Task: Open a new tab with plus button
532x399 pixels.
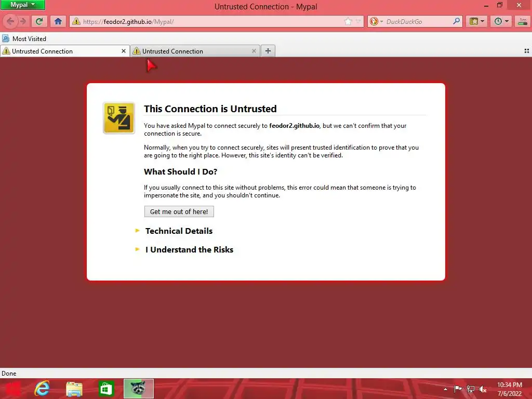Action: [268, 51]
